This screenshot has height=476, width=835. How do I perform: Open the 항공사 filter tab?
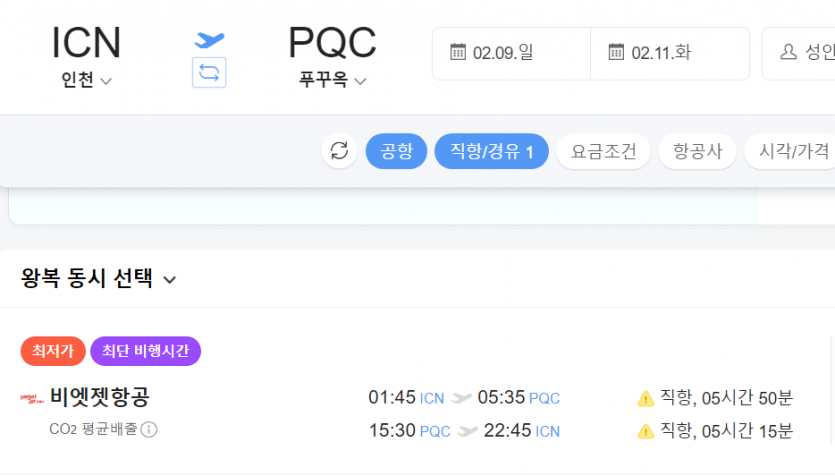pos(698,151)
